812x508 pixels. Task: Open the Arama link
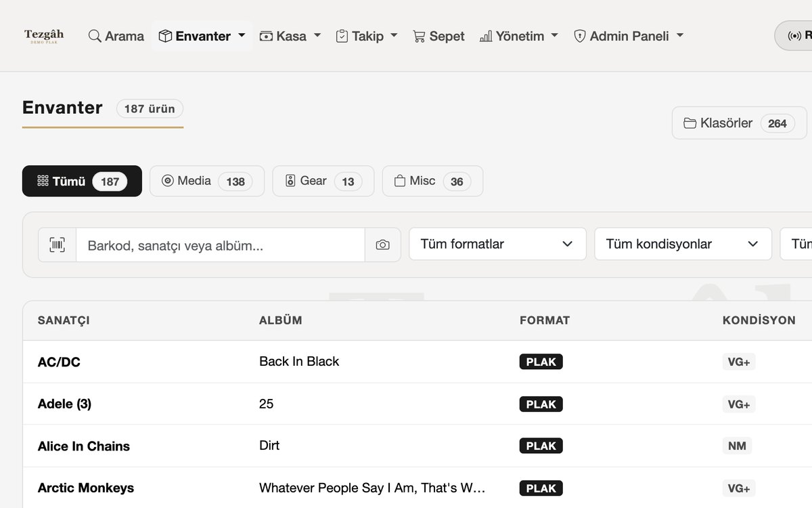[x=116, y=36]
